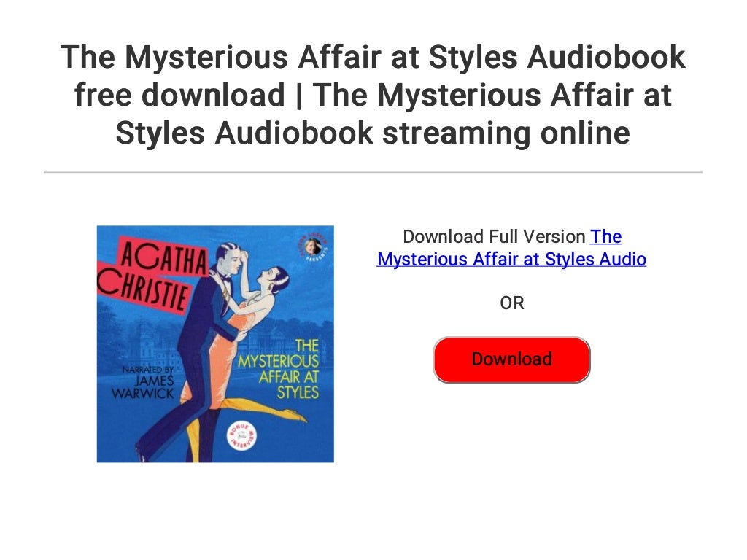This screenshot has width=747, height=560.
Task: Click the dancing man's face illustration
Action: point(232,262)
